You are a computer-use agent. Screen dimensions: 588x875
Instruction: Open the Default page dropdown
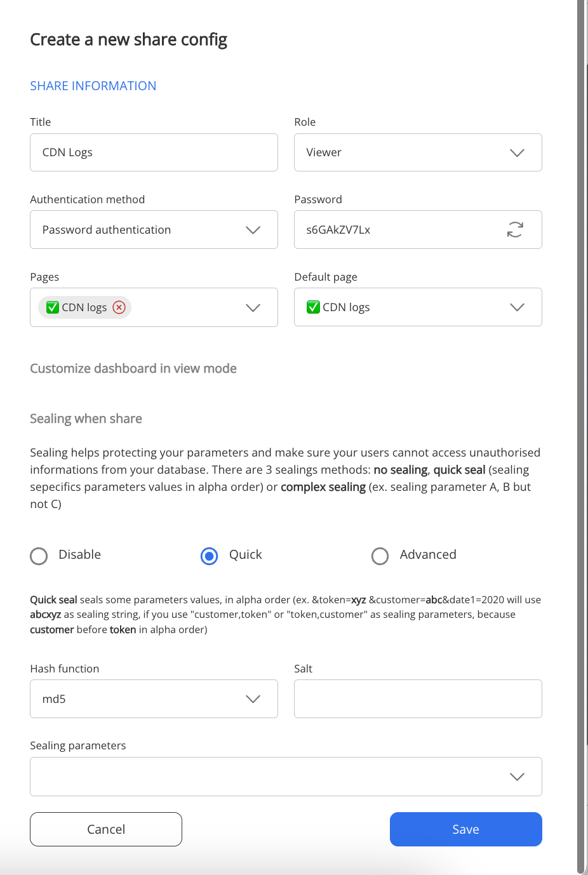click(516, 307)
